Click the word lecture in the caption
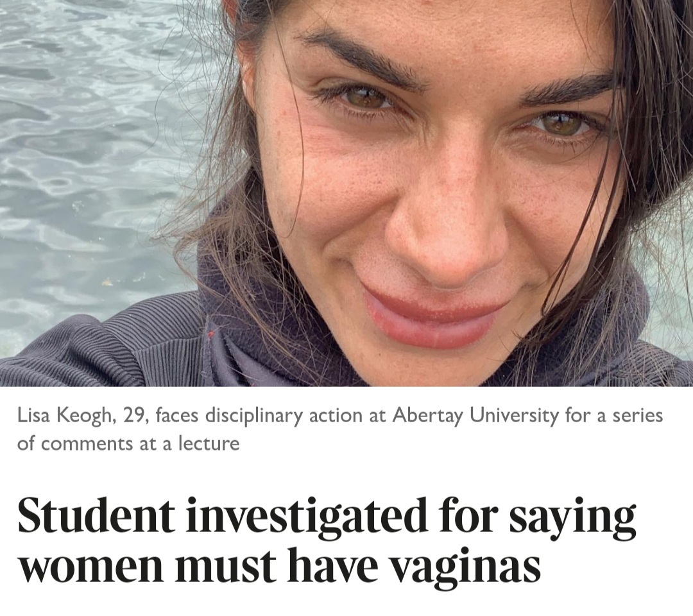The width and height of the screenshot is (693, 616). [x=209, y=443]
